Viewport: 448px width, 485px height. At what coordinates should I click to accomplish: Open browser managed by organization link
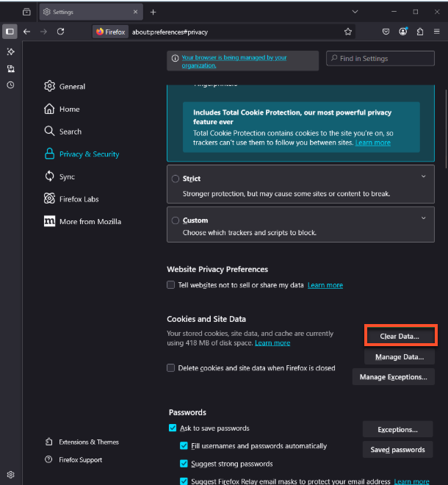[234, 61]
